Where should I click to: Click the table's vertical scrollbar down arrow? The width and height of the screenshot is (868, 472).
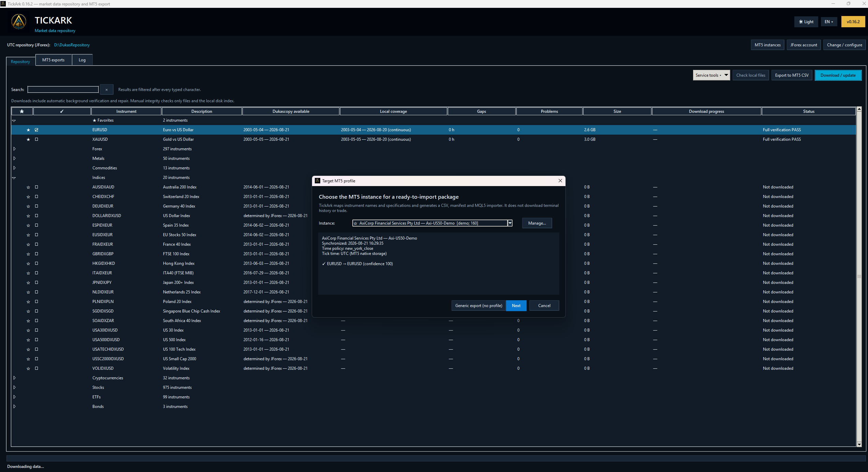859,444
